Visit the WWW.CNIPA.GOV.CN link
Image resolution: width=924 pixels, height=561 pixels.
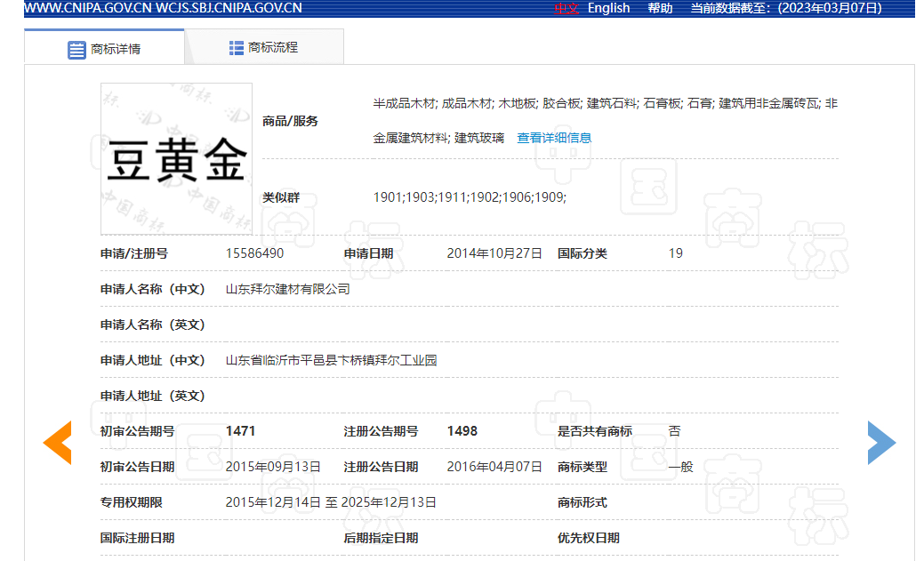click(x=76, y=8)
